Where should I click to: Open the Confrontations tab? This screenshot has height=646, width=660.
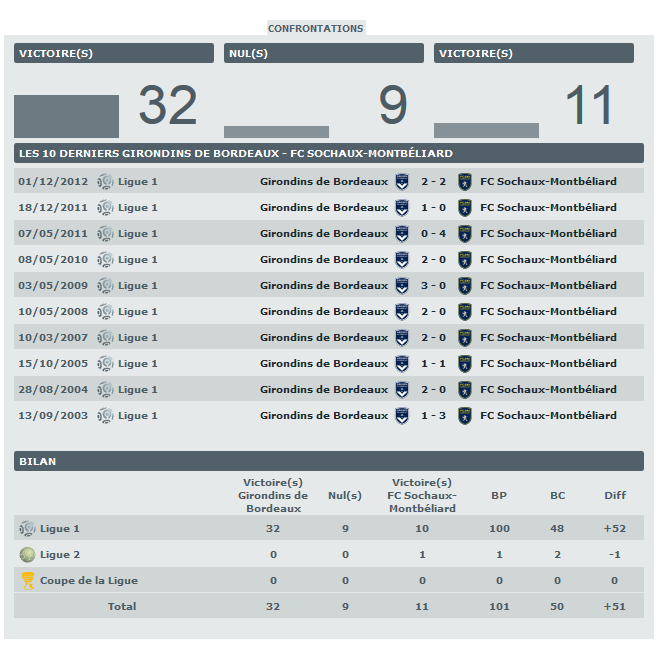click(316, 28)
